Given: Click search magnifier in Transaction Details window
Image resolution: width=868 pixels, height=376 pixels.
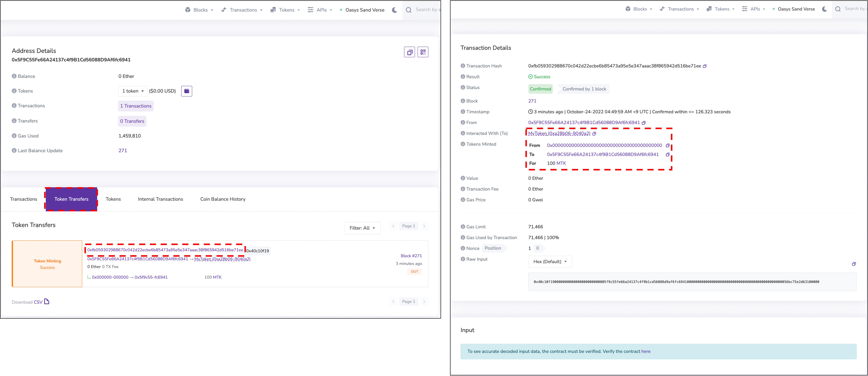Looking at the screenshot, I should [x=838, y=9].
